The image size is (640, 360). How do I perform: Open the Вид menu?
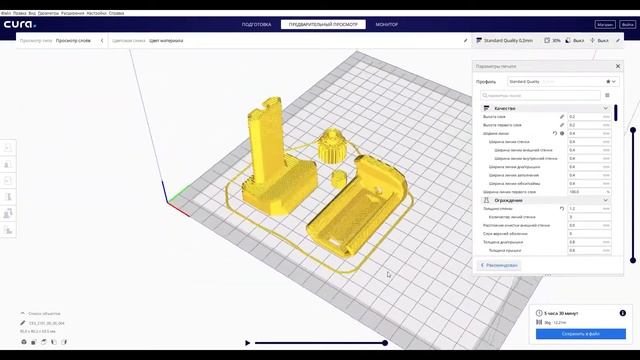32,13
